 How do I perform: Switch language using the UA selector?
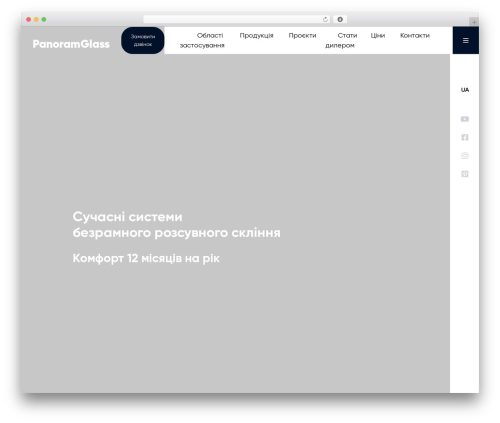point(465,90)
